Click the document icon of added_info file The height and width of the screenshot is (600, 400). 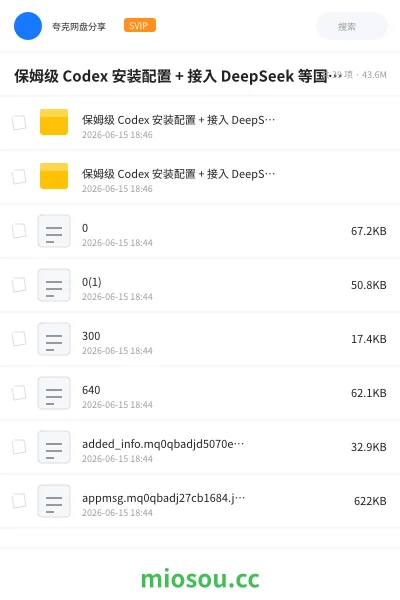pos(54,447)
